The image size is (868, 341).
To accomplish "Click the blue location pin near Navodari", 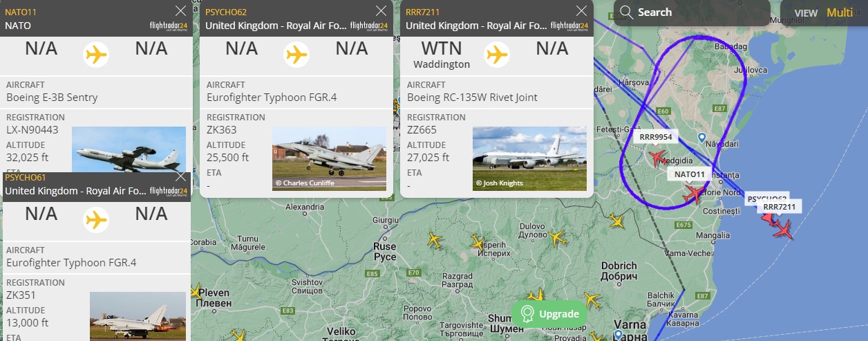I will tap(701, 138).
